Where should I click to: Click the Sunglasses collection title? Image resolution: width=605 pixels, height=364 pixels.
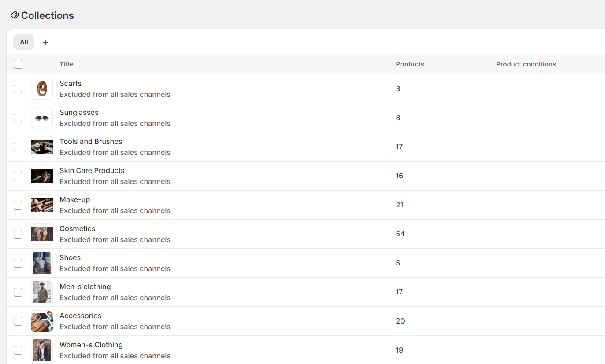click(x=79, y=113)
